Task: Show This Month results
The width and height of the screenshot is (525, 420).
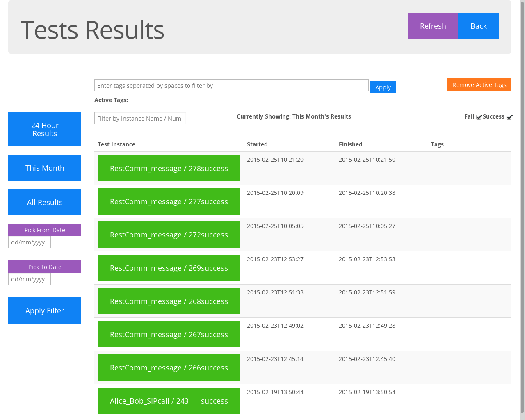Action: coord(45,168)
